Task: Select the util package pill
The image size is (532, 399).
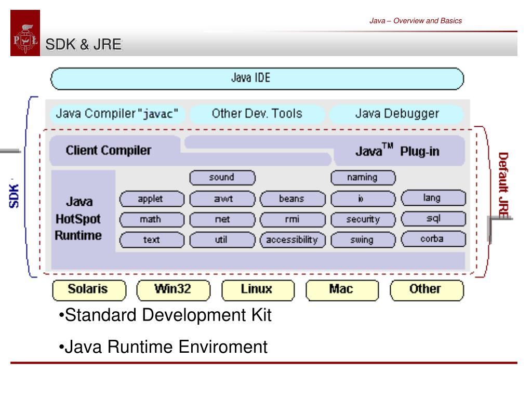Action: pyautogui.click(x=222, y=240)
